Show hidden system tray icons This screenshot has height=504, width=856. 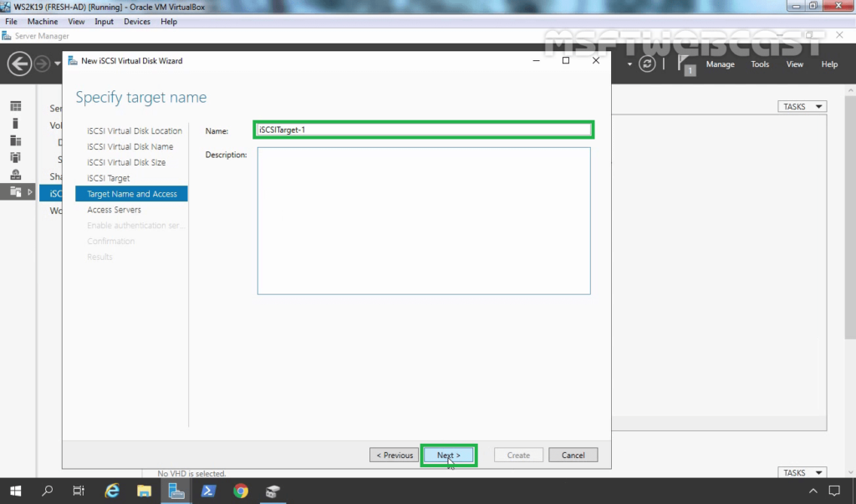(x=813, y=491)
